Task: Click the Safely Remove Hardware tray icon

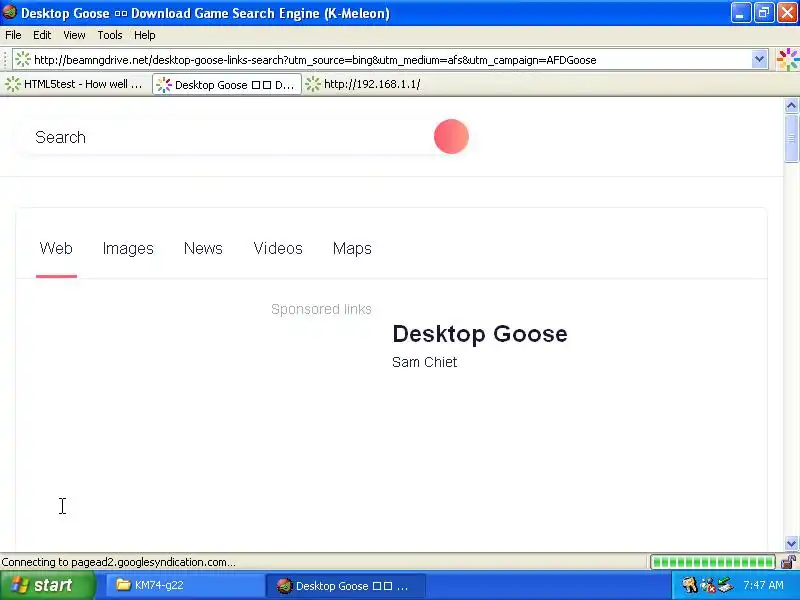Action: click(726, 585)
